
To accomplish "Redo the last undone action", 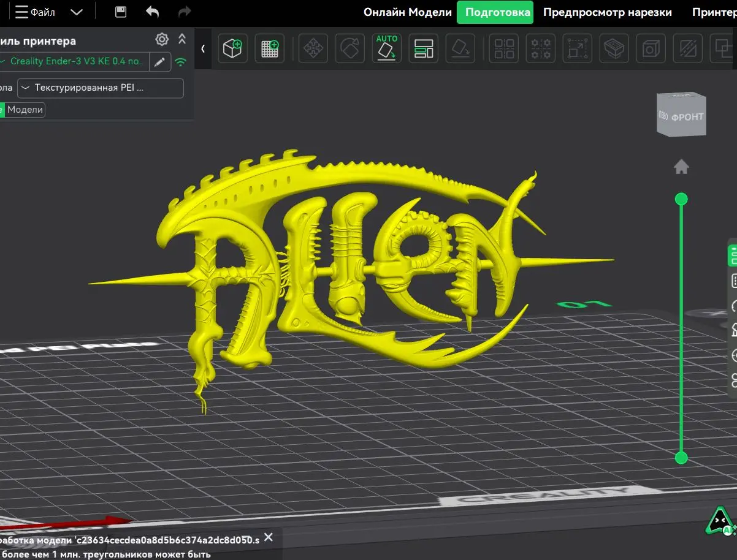I will click(184, 12).
